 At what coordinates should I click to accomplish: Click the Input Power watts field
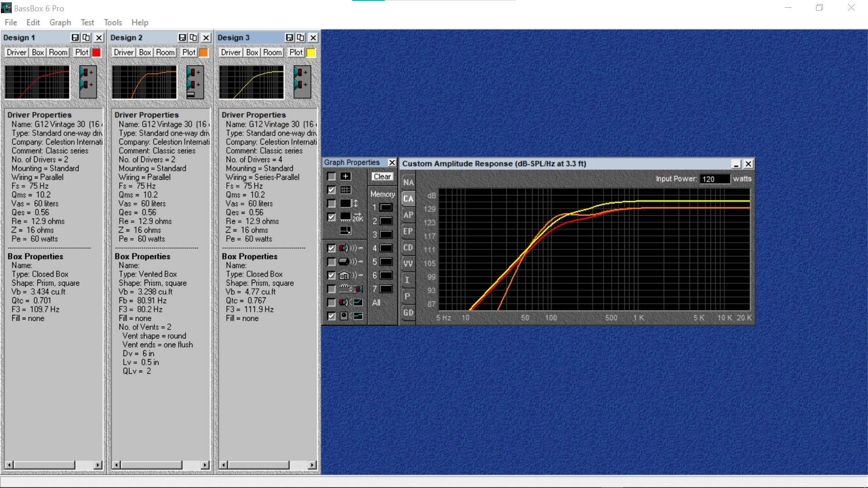715,179
